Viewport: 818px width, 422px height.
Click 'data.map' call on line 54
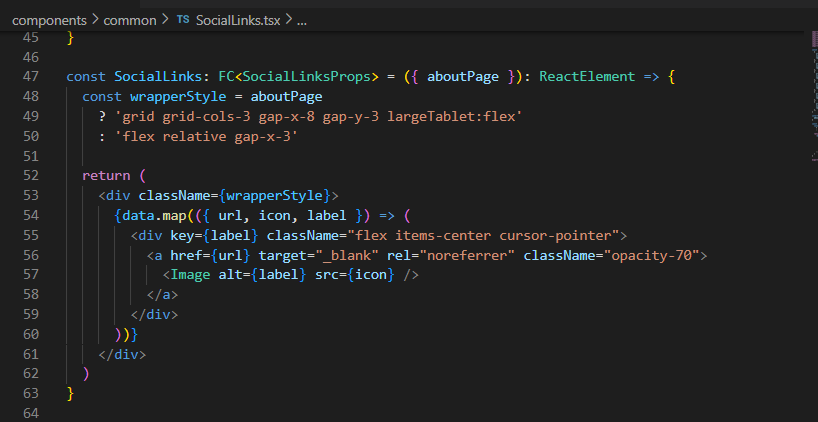pyautogui.click(x=154, y=215)
